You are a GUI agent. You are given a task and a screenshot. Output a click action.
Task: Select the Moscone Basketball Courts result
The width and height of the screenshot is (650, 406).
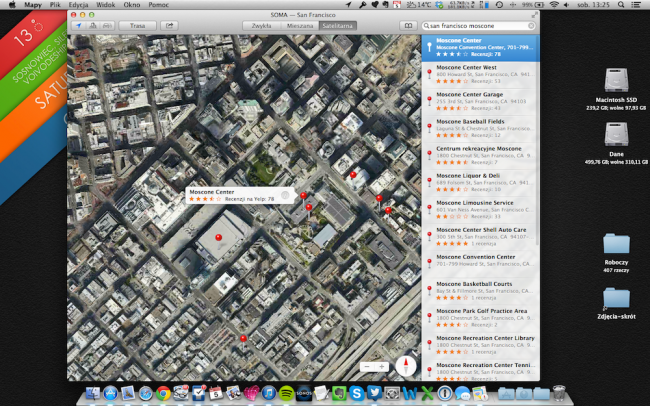click(479, 291)
